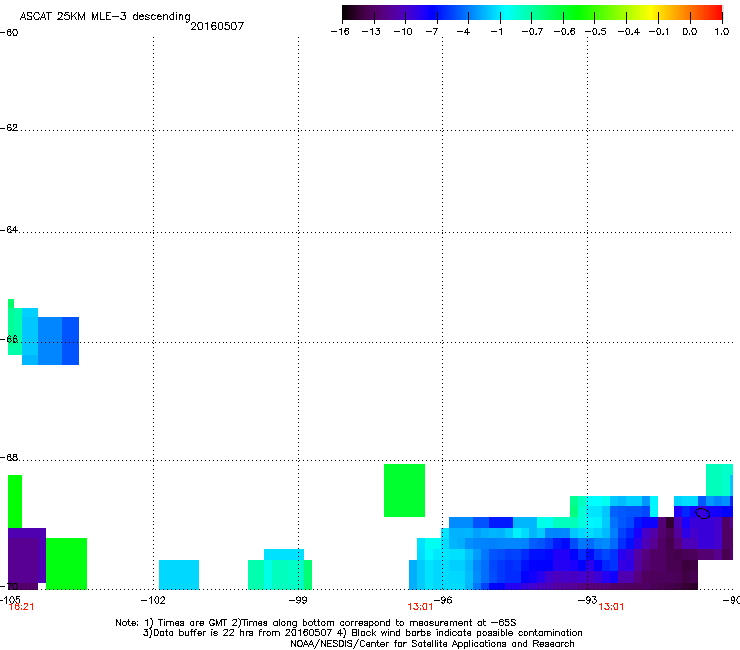Click the '-102' longitude axis label
The image size is (740, 650).
153,600
